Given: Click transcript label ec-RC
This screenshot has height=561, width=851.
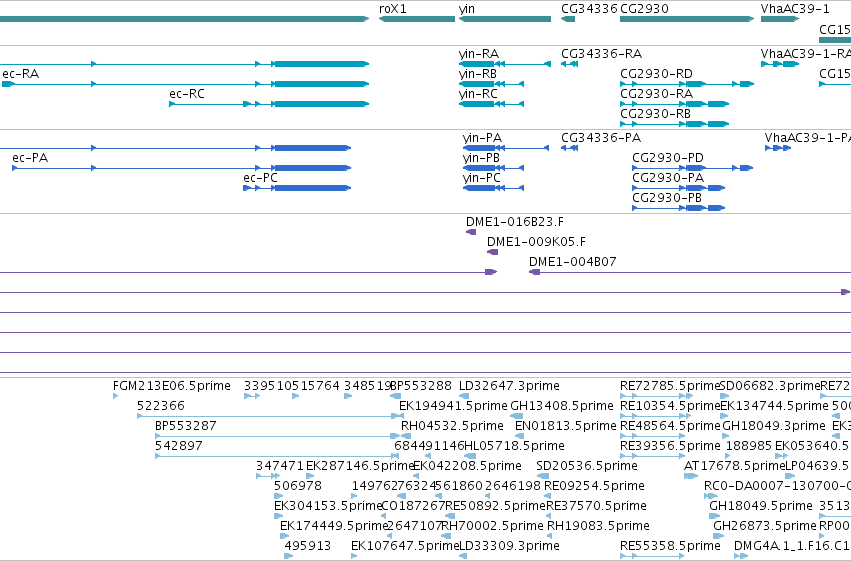Looking at the screenshot, I should (187, 94).
